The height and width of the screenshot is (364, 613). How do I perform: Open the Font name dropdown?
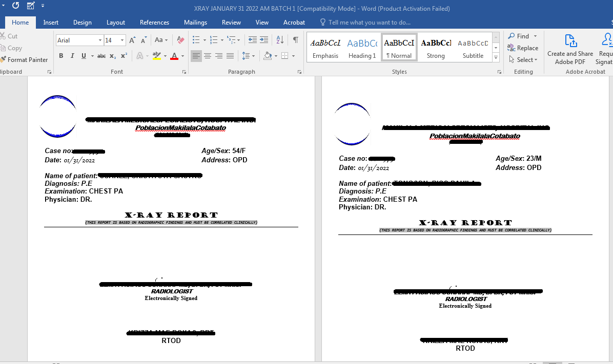(100, 40)
